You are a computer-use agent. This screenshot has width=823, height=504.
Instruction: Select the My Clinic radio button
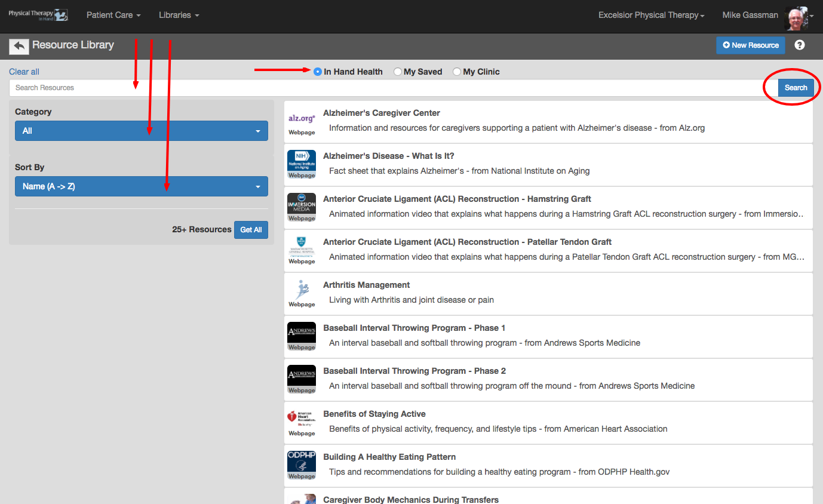pyautogui.click(x=457, y=72)
